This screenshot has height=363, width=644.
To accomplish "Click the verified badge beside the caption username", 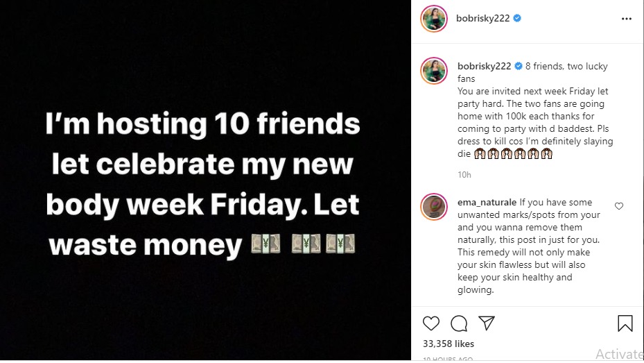I will (518, 67).
